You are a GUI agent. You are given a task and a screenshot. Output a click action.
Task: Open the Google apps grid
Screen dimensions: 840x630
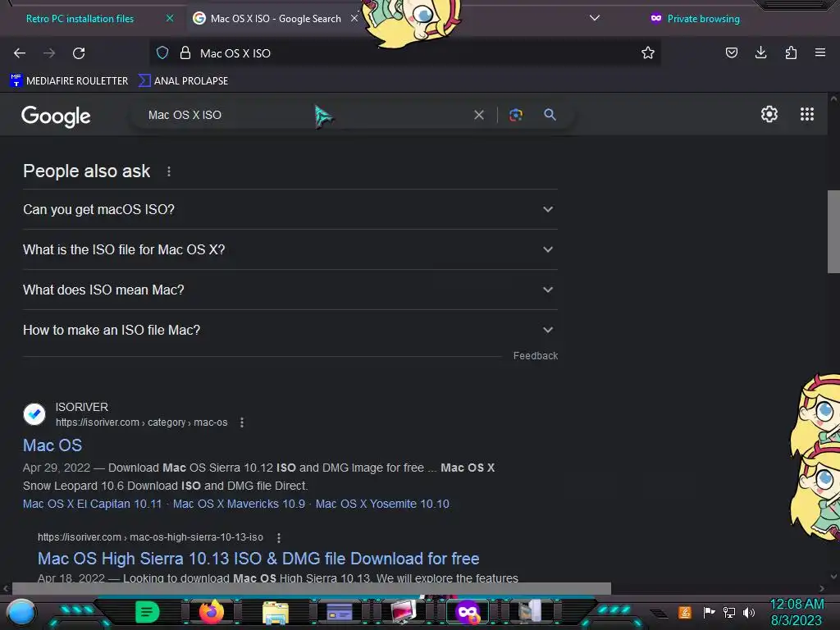(807, 114)
